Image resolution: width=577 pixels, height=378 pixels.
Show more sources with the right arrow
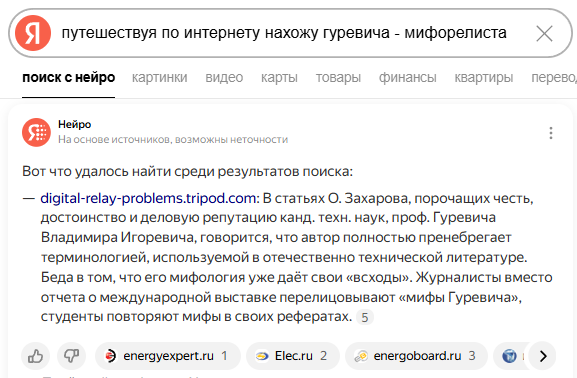543,356
